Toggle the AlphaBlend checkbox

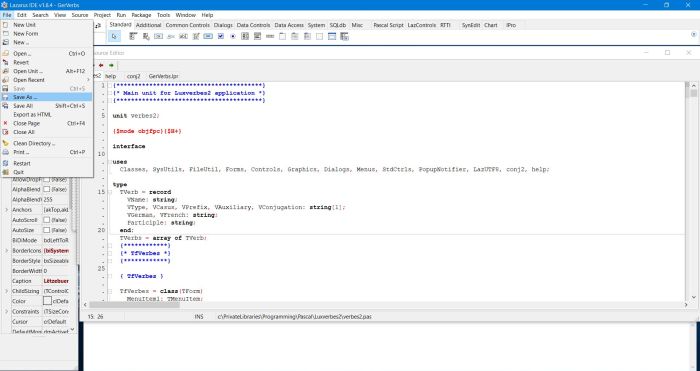click(x=46, y=189)
